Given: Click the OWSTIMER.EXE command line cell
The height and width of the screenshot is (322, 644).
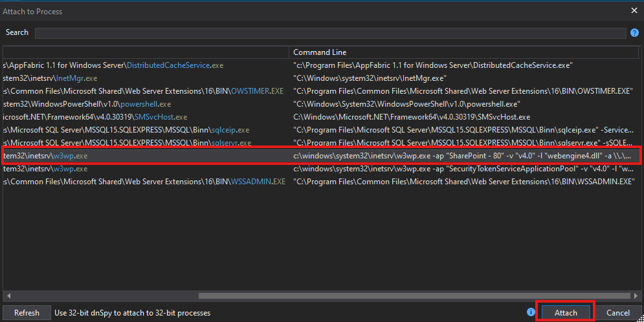Looking at the screenshot, I should point(463,91).
